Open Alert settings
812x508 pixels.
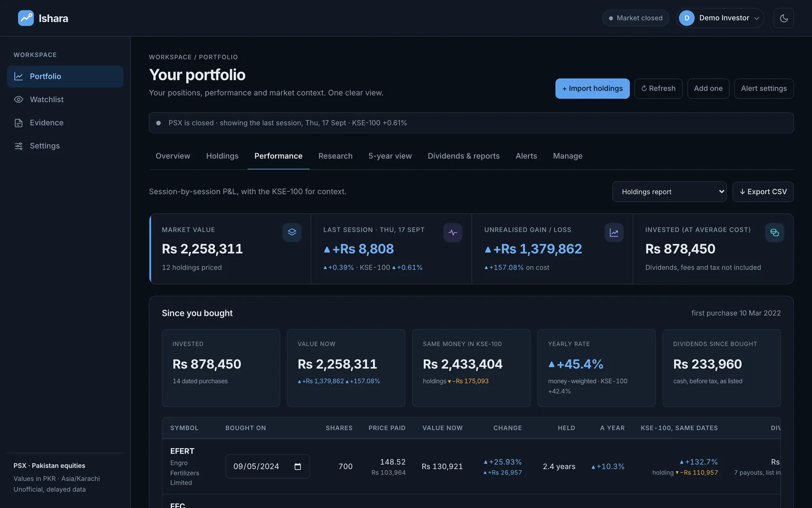[764, 88]
